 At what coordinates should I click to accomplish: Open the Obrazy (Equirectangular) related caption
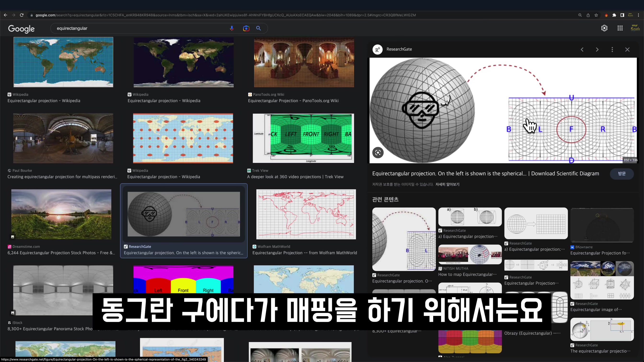coord(532,333)
